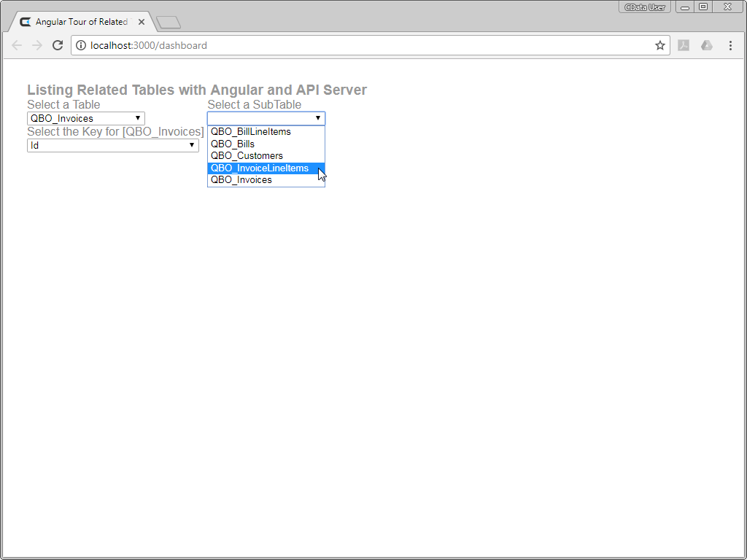Switch to the Angular Tour of Related tab
The image size is (747, 560).
(x=80, y=22)
